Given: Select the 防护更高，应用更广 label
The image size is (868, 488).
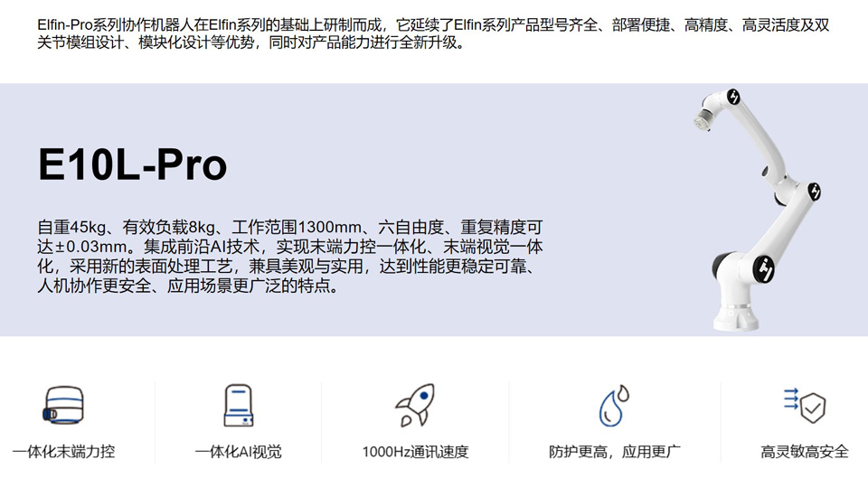Looking at the screenshot, I should [614, 451].
